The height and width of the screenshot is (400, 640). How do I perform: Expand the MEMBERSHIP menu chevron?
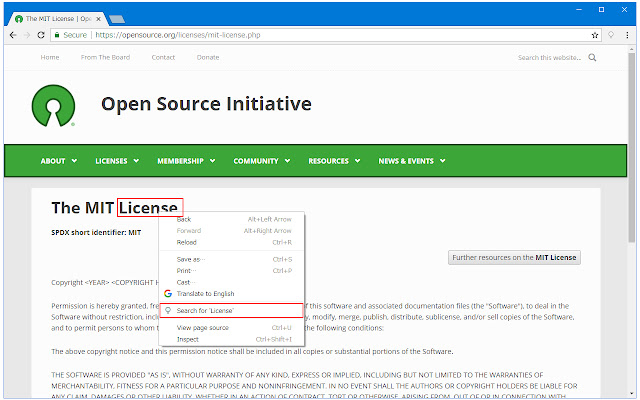point(213,161)
